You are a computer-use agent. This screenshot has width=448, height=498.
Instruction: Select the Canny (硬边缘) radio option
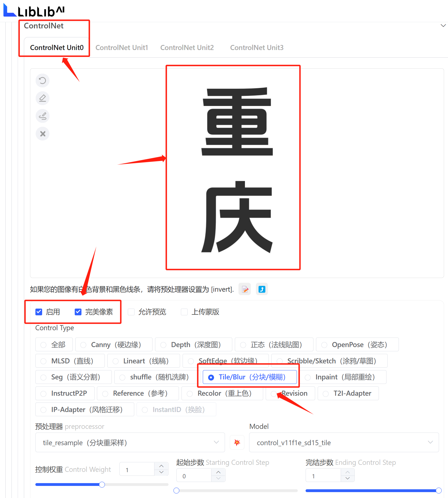pos(114,345)
